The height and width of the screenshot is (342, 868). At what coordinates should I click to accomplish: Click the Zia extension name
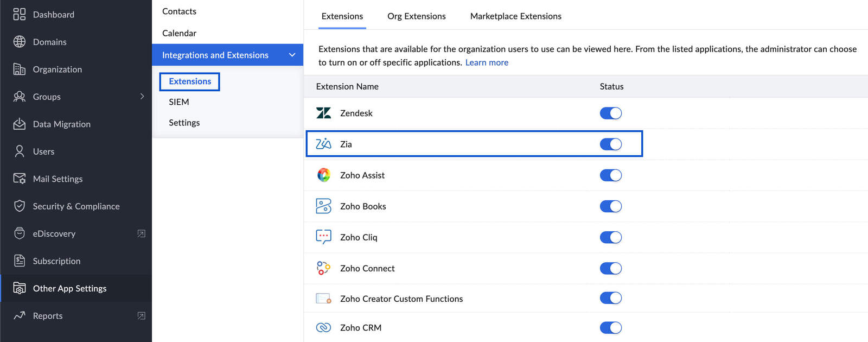[346, 144]
